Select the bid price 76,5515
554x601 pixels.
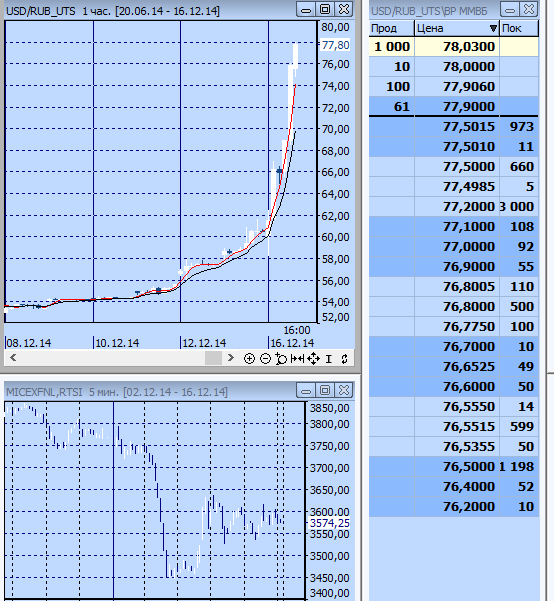pyautogui.click(x=469, y=427)
